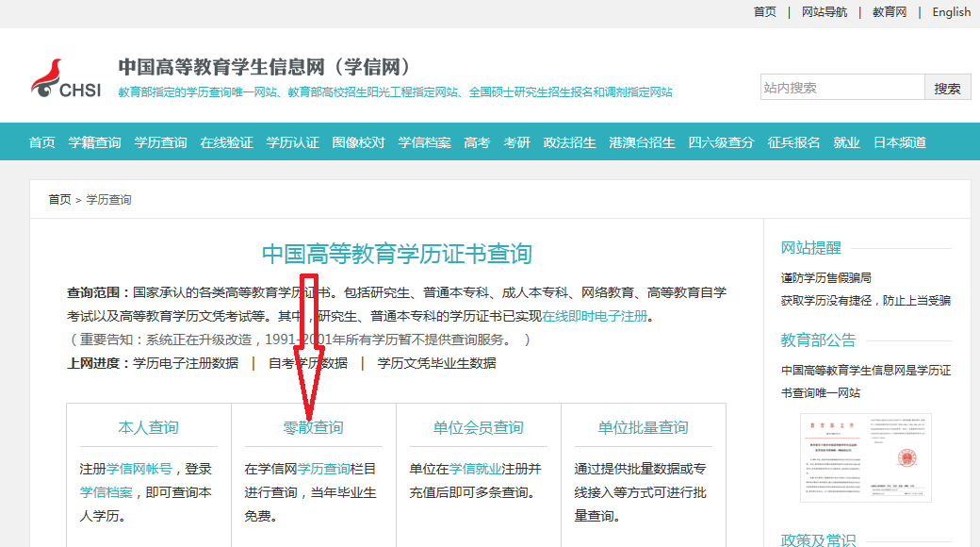The image size is (980, 547).
Task: Open the 学籍查询 navigation menu item
Action: tap(94, 142)
